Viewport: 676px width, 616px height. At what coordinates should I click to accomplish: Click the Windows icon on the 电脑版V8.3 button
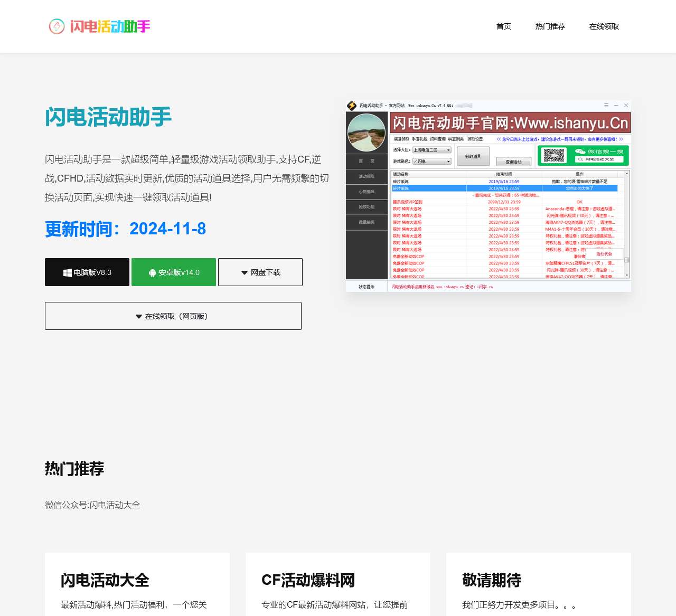(x=67, y=272)
